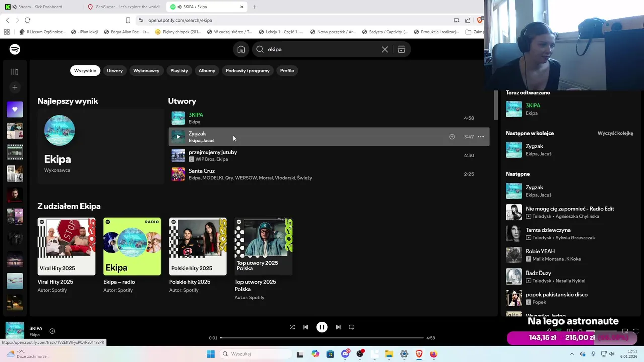Toggle repeat in the player bar

(352, 327)
